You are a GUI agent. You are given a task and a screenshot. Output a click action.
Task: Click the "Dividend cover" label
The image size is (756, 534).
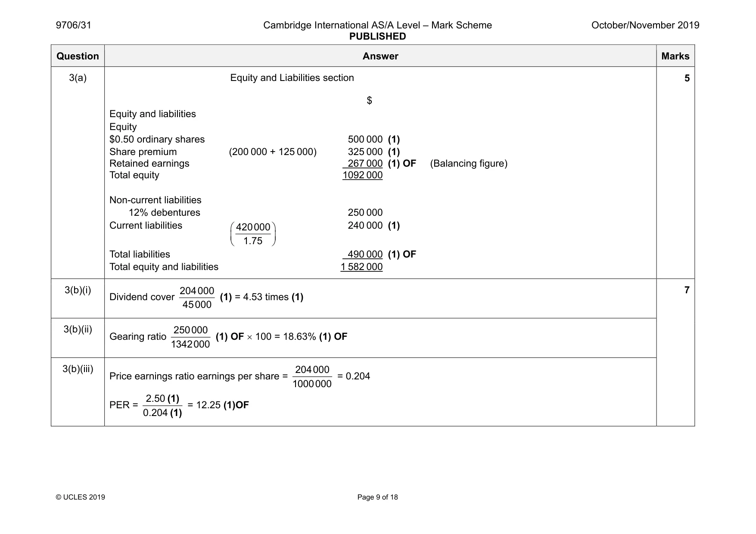tap(142, 297)
